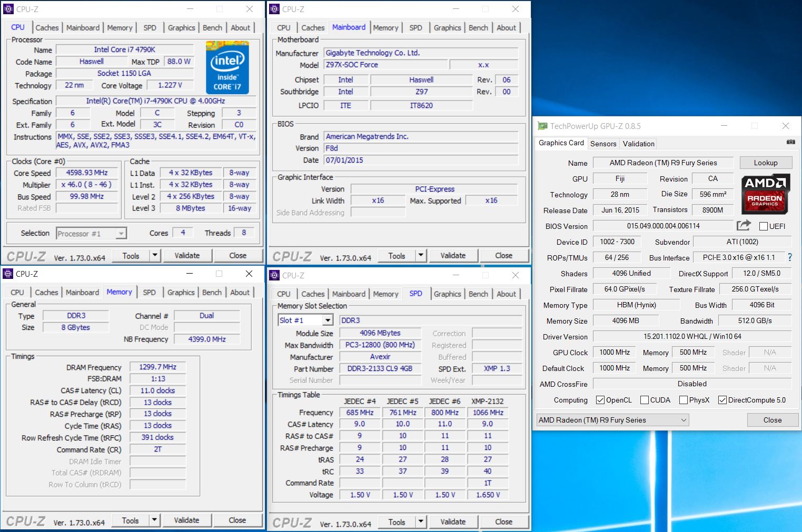The width and height of the screenshot is (802, 532).
Task: Click the GPU-Z BIOS Version field 015.049.000.004.006114
Action: (x=663, y=226)
